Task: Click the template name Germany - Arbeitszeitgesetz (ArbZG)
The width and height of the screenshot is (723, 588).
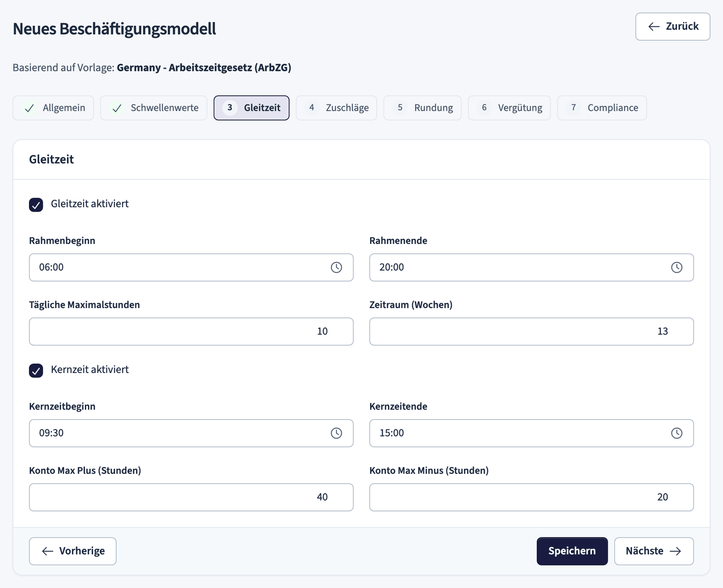Action: (204, 68)
